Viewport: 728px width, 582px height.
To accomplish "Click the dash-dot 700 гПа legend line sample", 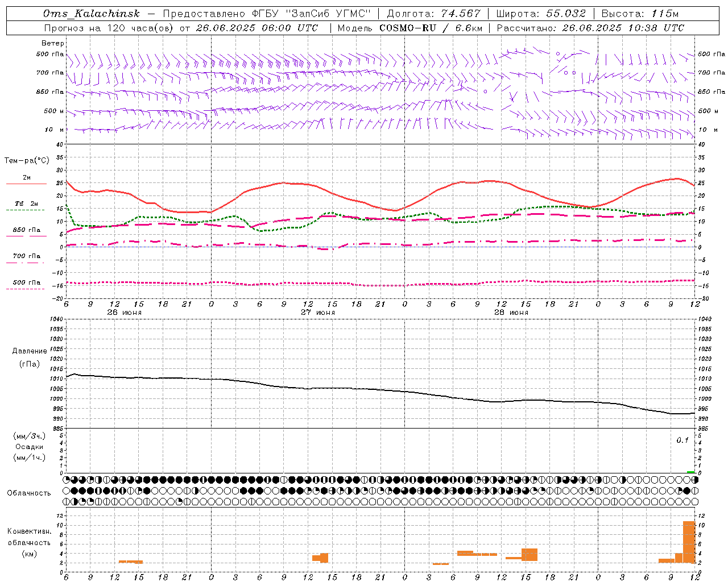I will [26, 263].
